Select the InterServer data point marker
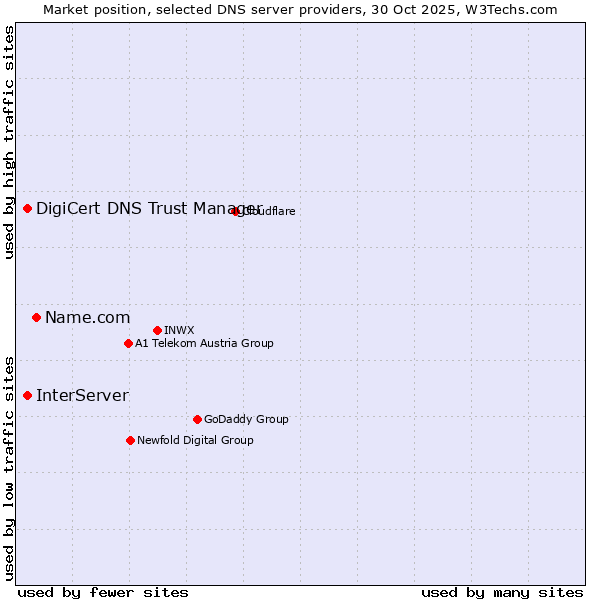 point(27,395)
